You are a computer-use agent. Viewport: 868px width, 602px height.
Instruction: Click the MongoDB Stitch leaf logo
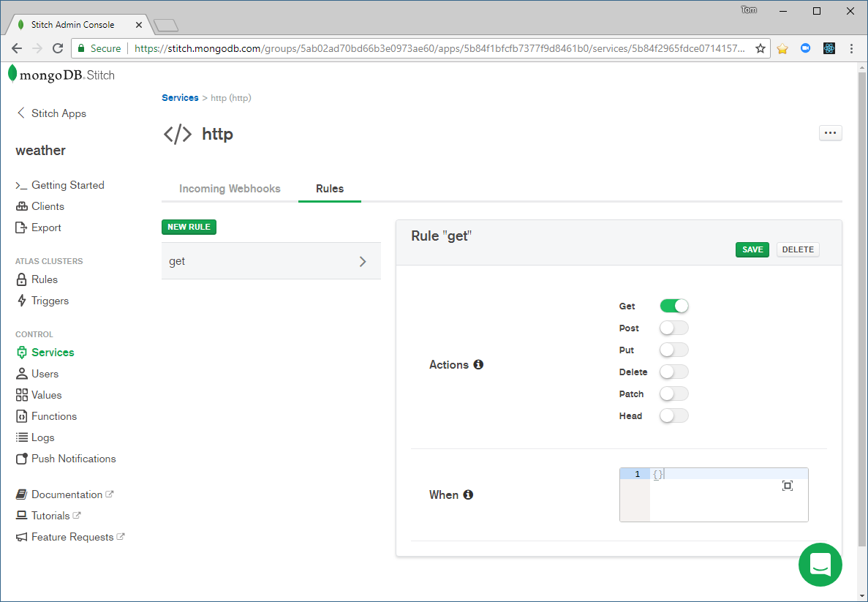(12, 74)
